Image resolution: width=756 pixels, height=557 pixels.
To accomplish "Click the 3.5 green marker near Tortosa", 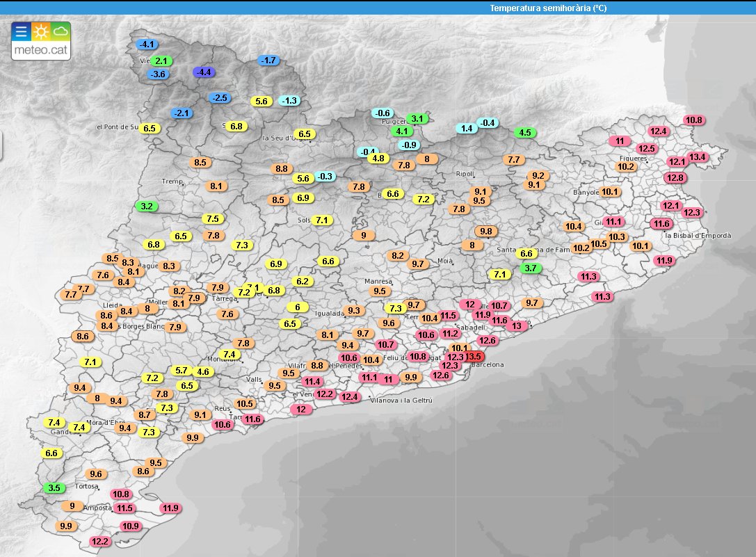I will point(54,487).
